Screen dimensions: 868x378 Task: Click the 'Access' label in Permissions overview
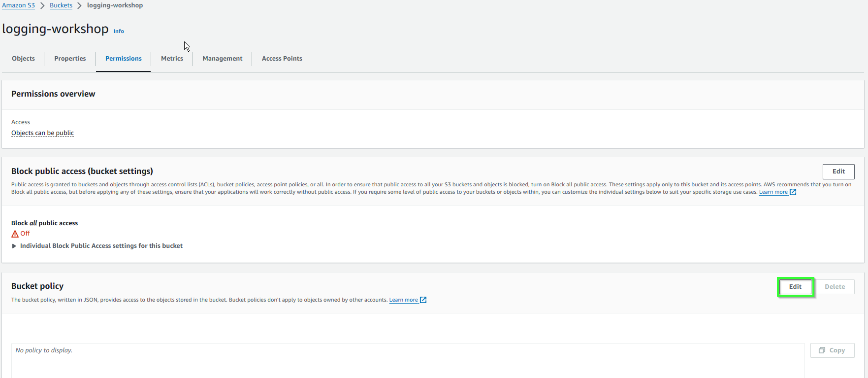21,122
